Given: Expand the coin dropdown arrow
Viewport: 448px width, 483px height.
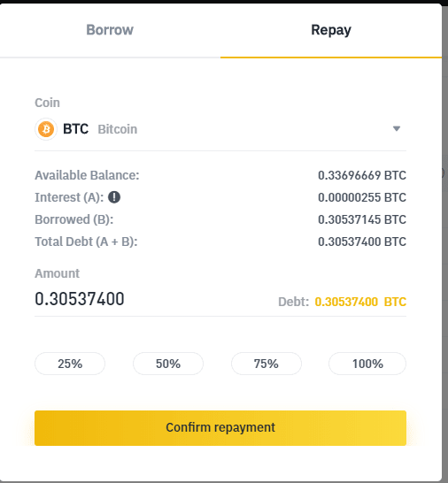Looking at the screenshot, I should pyautogui.click(x=397, y=128).
